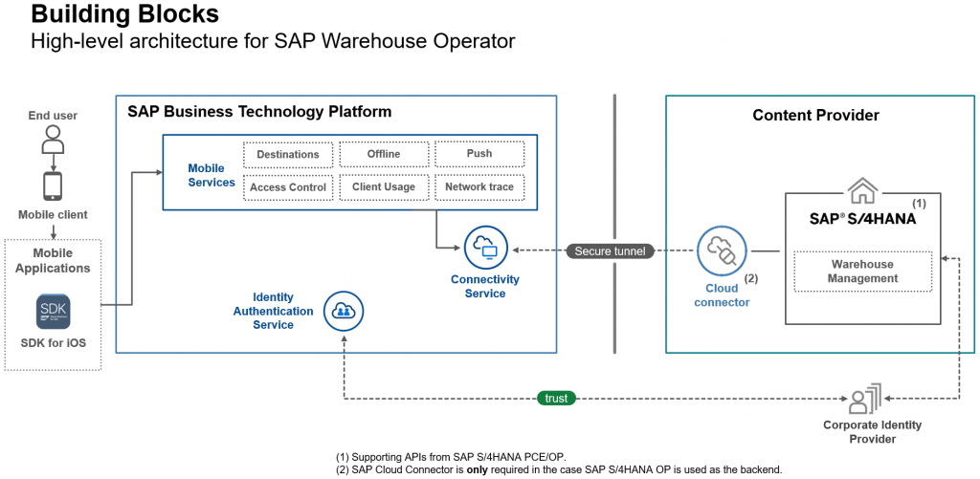Image resolution: width=980 pixels, height=479 pixels.
Task: Click the Mobile client phone icon
Action: click(x=53, y=186)
